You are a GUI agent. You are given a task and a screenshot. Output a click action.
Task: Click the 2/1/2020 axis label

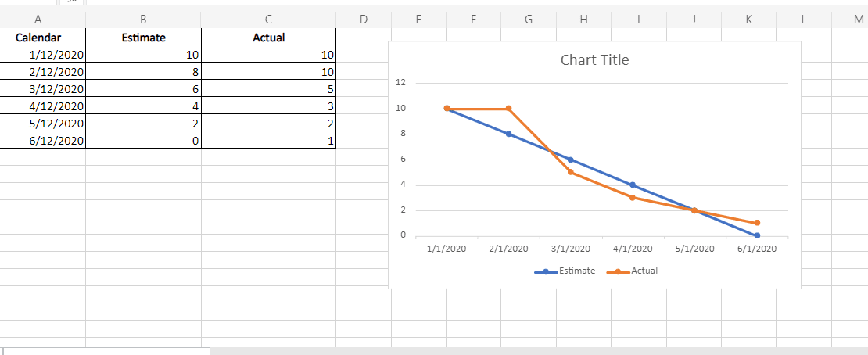point(509,249)
